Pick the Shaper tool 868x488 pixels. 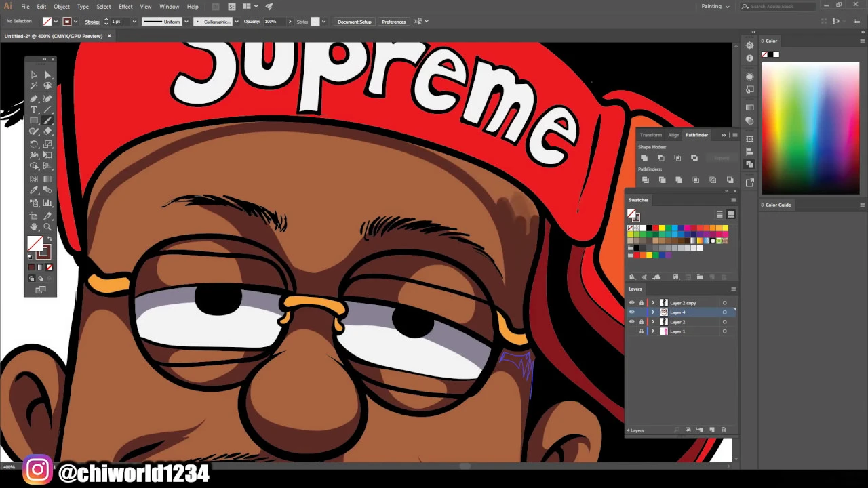34,131
